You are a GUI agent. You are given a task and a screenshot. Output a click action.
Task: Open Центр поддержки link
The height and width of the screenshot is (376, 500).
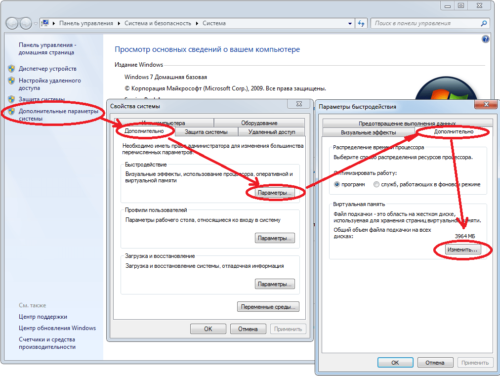(x=43, y=317)
